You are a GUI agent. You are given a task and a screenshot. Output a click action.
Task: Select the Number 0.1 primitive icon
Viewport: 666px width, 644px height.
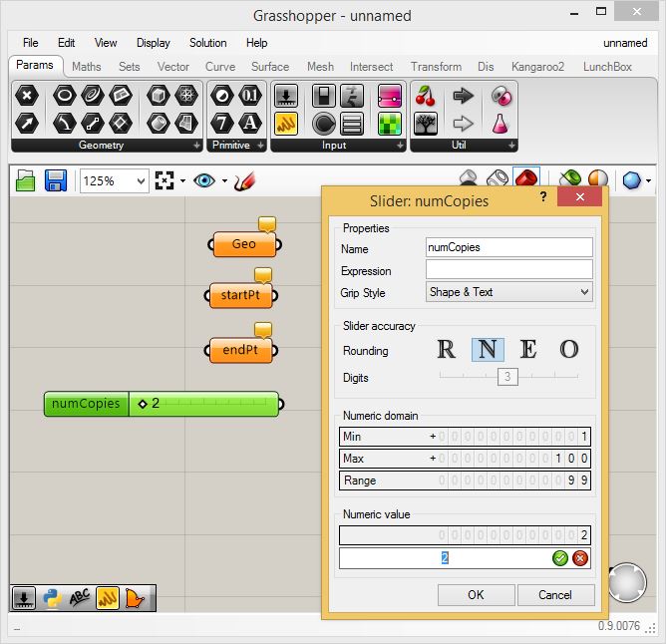249,95
